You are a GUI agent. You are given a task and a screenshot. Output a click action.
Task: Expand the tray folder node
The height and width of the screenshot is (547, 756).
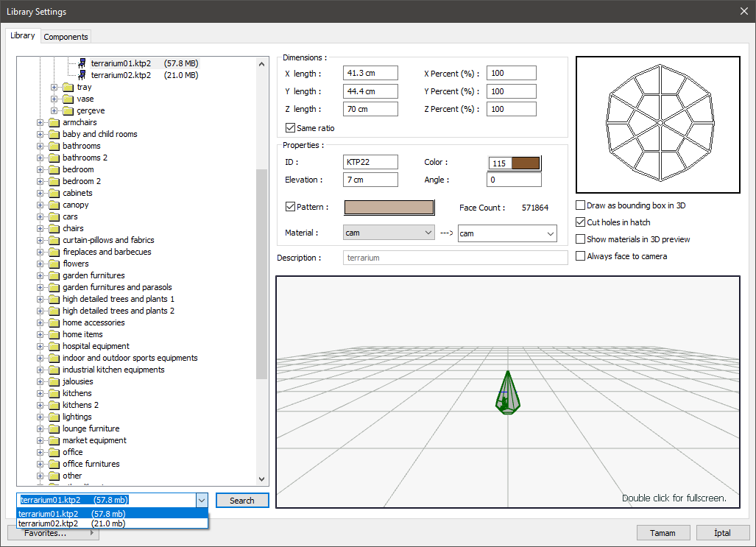click(54, 87)
